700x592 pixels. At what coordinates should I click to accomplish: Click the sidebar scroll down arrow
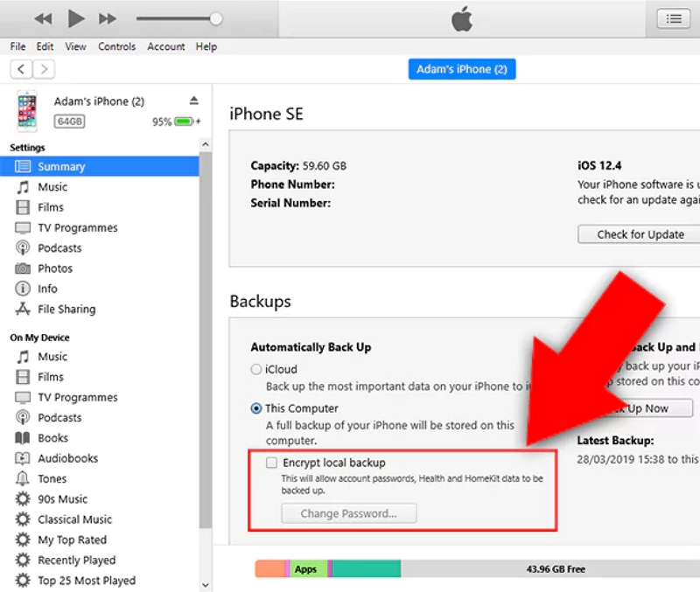click(206, 585)
